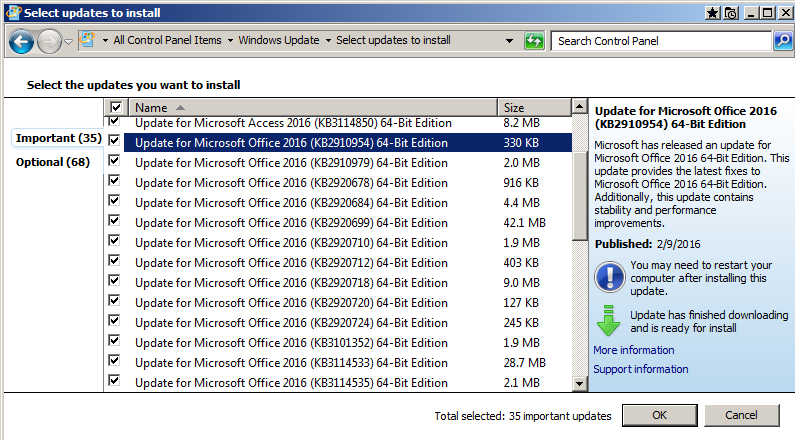This screenshot has width=795, height=440.
Task: Uncheck the KB2920678 update checkbox
Action: click(114, 180)
